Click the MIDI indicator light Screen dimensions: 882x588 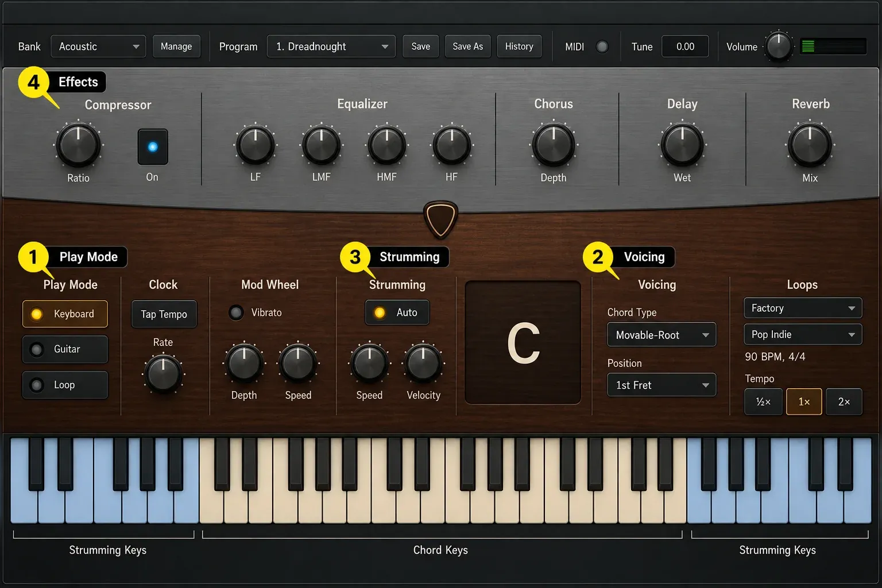pos(602,47)
